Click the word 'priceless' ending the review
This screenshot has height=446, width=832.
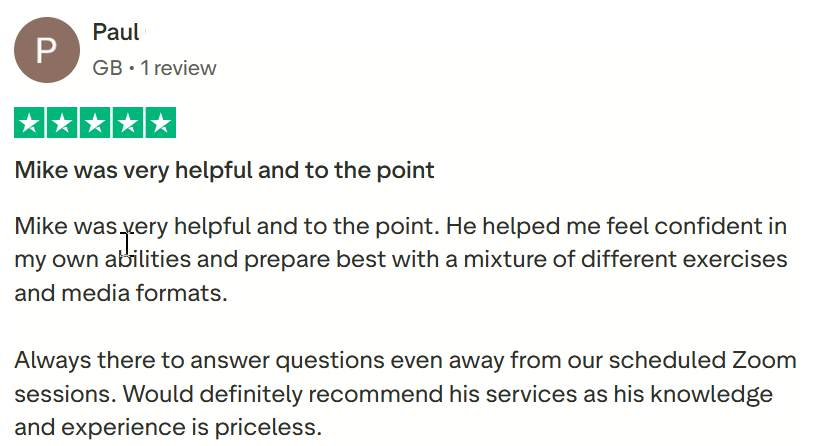tap(274, 428)
